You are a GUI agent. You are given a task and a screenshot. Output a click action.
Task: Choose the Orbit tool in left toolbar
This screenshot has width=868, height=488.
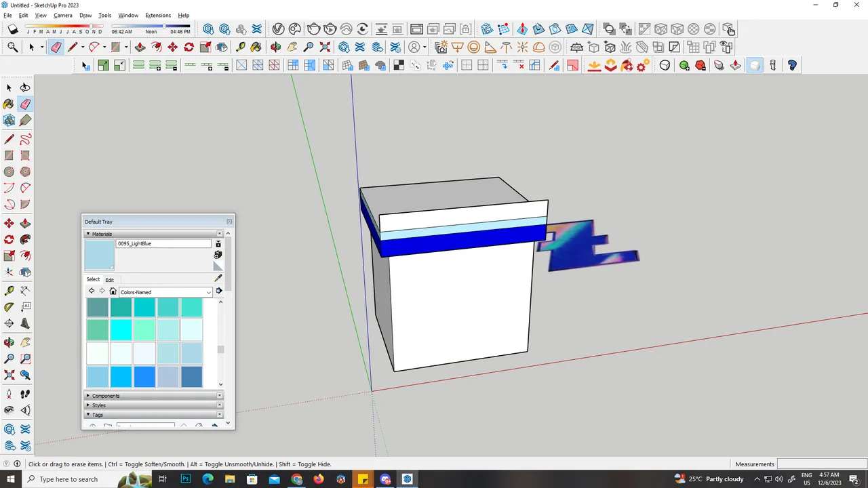tap(9, 342)
